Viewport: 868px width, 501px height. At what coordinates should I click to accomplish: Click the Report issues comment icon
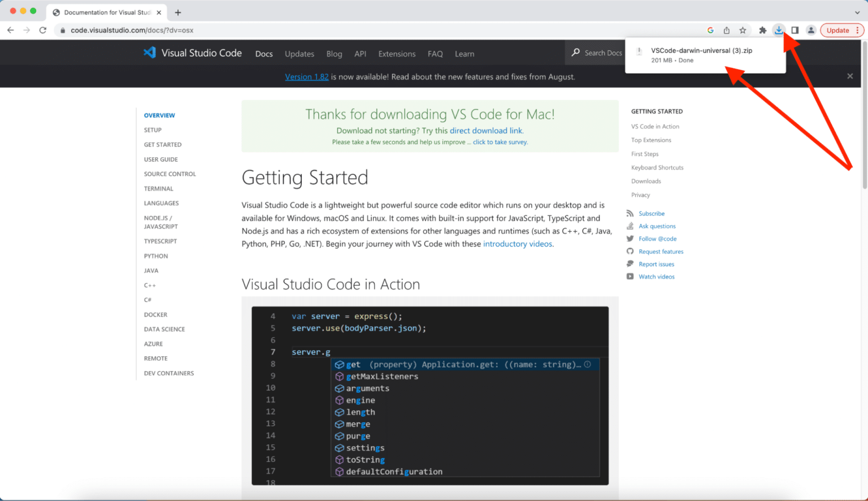[x=629, y=264]
